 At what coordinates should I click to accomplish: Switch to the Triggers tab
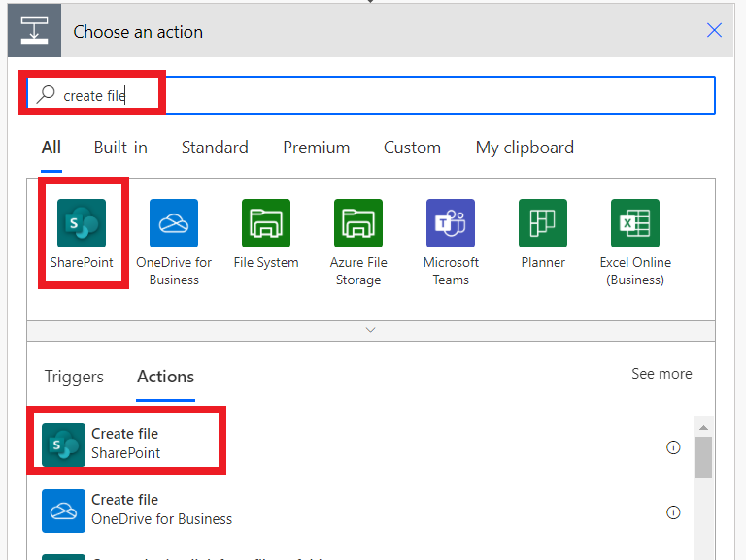tap(74, 377)
